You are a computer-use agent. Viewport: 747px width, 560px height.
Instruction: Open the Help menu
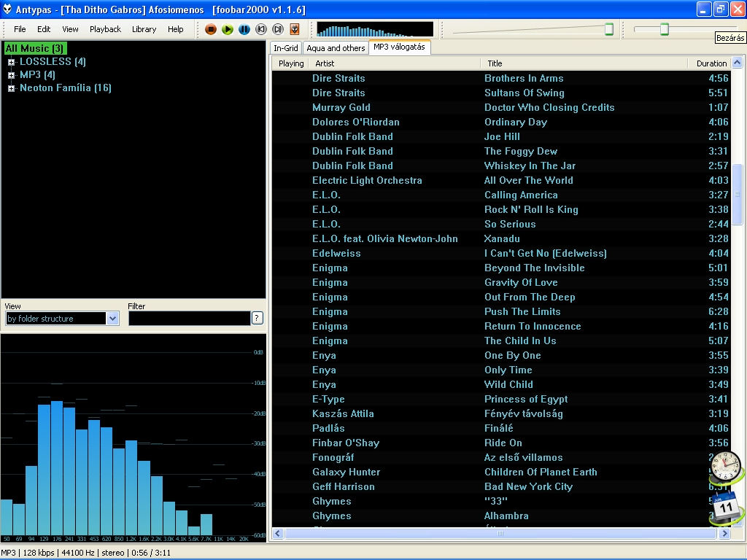pos(175,29)
